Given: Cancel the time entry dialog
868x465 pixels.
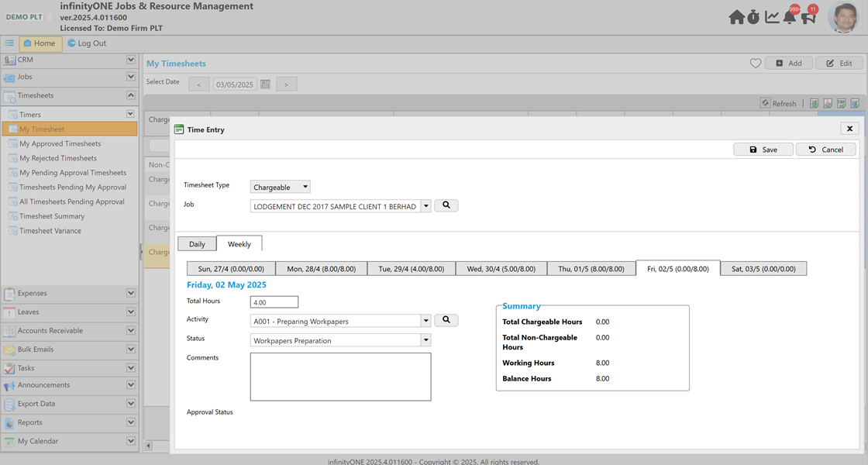Looking at the screenshot, I should tap(825, 149).
